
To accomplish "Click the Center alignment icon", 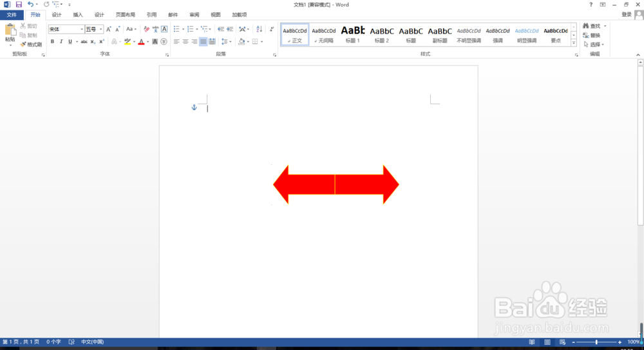I will pos(185,41).
